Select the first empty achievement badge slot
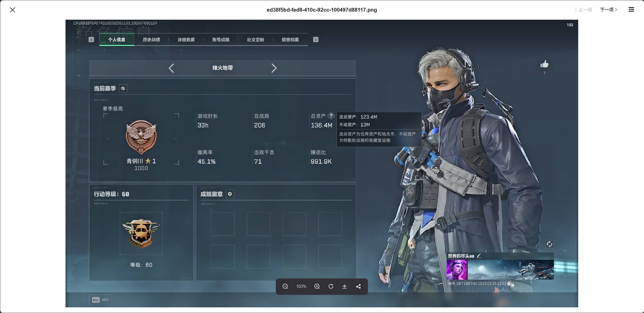The width and height of the screenshot is (644, 313). click(x=222, y=224)
